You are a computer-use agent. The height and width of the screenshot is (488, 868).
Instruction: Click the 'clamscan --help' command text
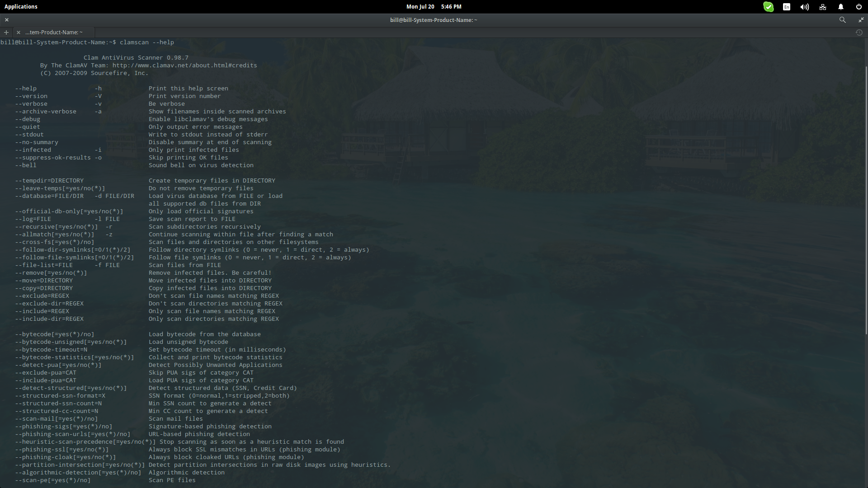[147, 42]
